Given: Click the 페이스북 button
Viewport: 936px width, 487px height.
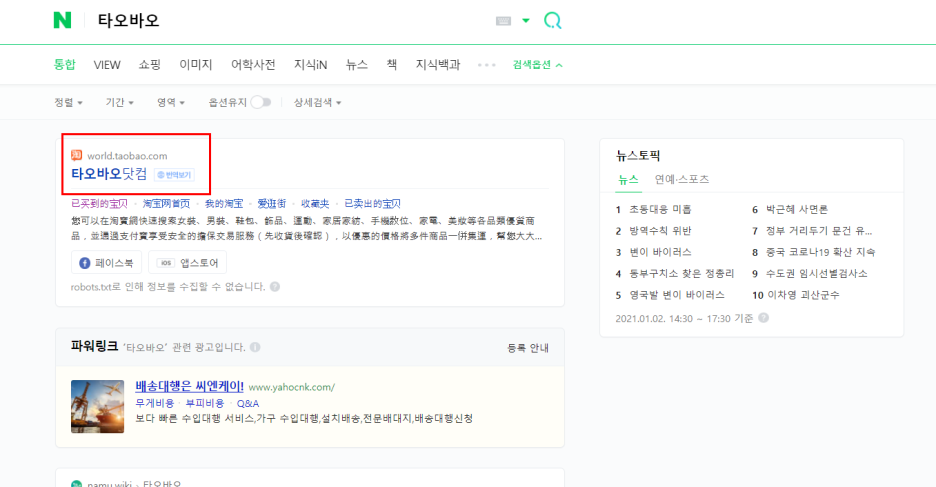Looking at the screenshot, I should [106, 263].
